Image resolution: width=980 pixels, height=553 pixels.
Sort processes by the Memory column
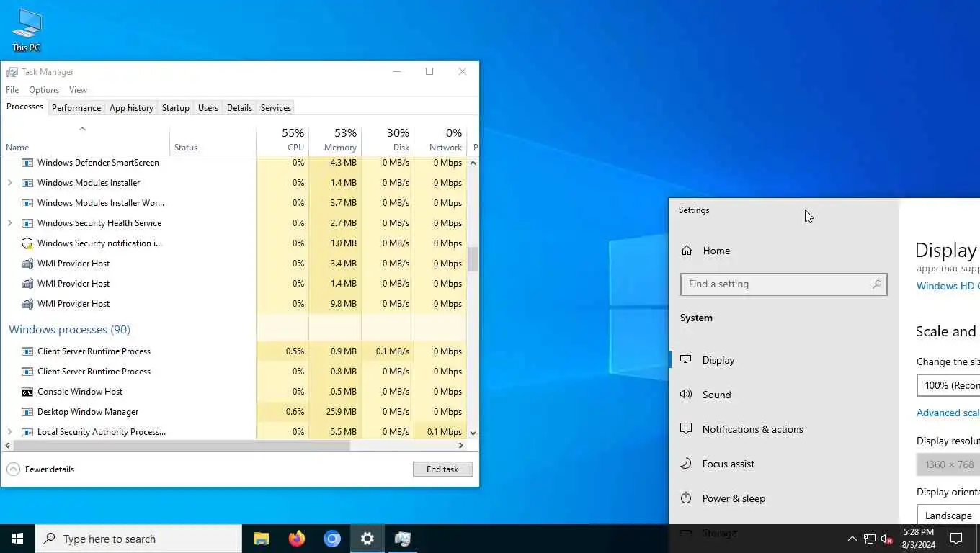click(x=335, y=140)
